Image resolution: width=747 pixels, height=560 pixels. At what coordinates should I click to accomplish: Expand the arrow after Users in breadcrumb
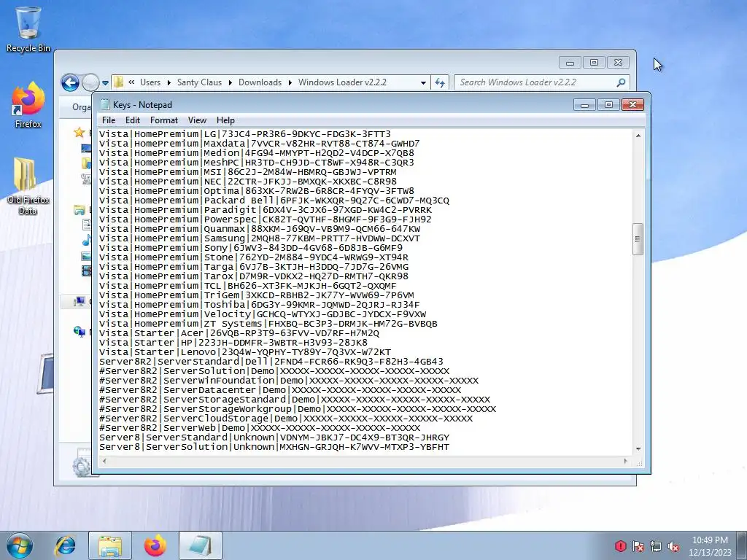[x=169, y=82]
